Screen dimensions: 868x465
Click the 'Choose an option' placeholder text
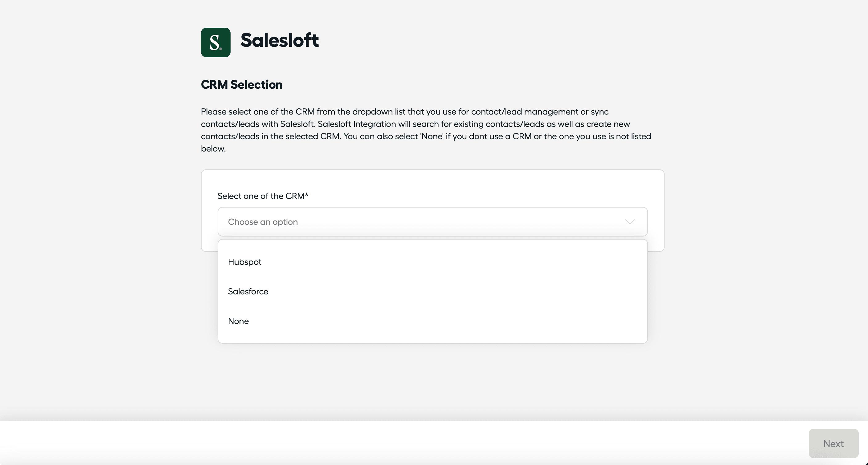[263, 222]
